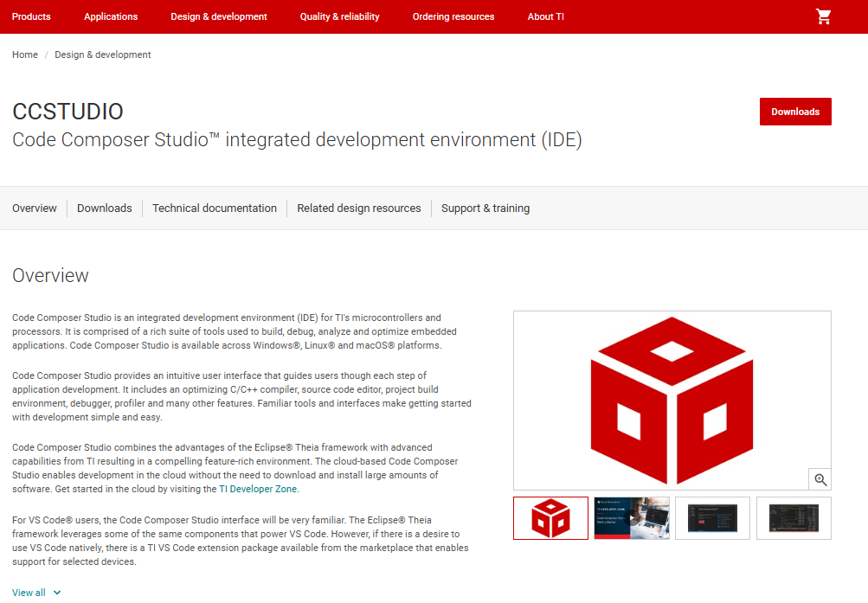This screenshot has width=868, height=603.
Task: Click the CCSTUDIO heading text
Action: [68, 112]
